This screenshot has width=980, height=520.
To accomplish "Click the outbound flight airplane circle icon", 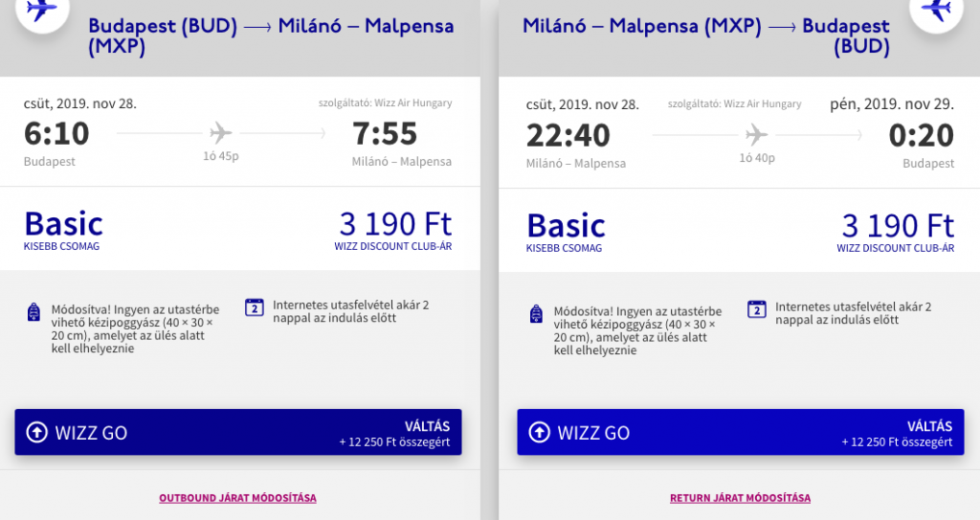I will pyautogui.click(x=41, y=10).
